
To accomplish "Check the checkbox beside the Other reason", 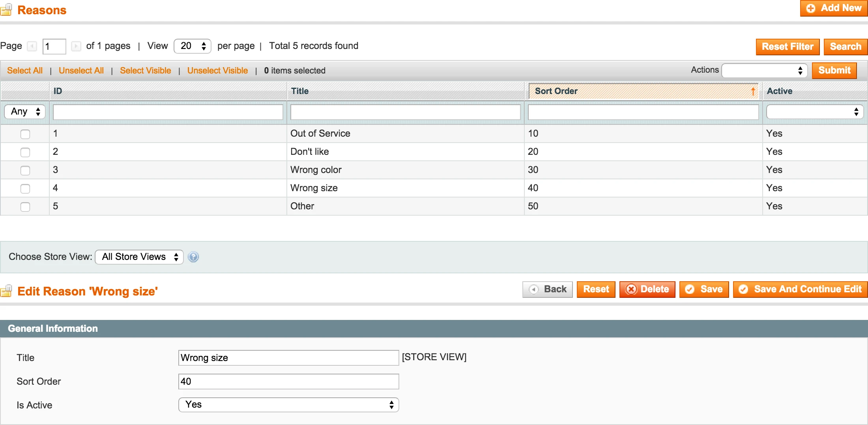I will [x=25, y=207].
